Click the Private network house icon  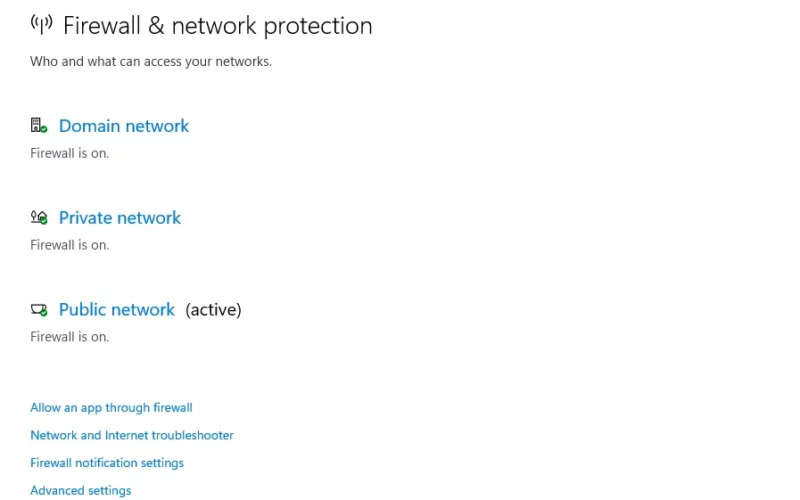point(38,218)
